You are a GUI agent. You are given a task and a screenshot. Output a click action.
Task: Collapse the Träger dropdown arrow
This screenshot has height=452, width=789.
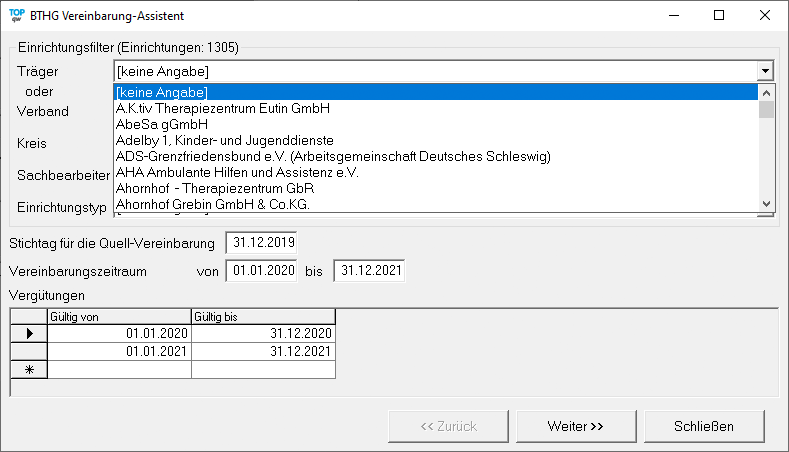(766, 71)
